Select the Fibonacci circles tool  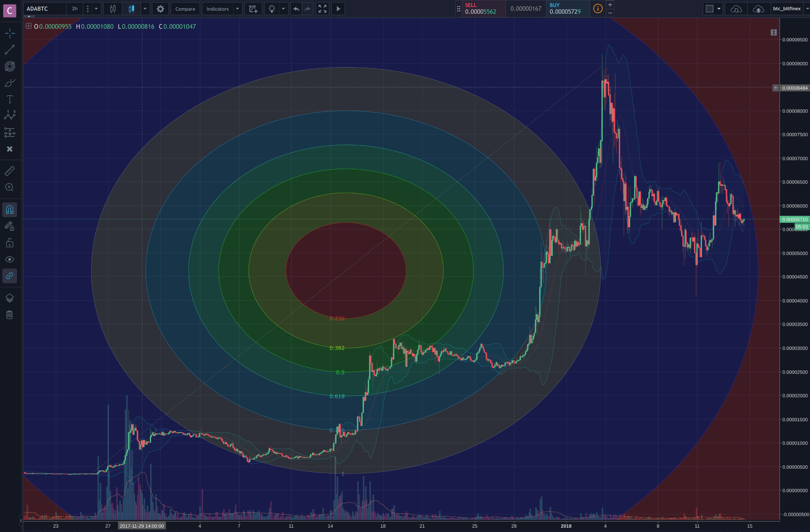pos(9,66)
